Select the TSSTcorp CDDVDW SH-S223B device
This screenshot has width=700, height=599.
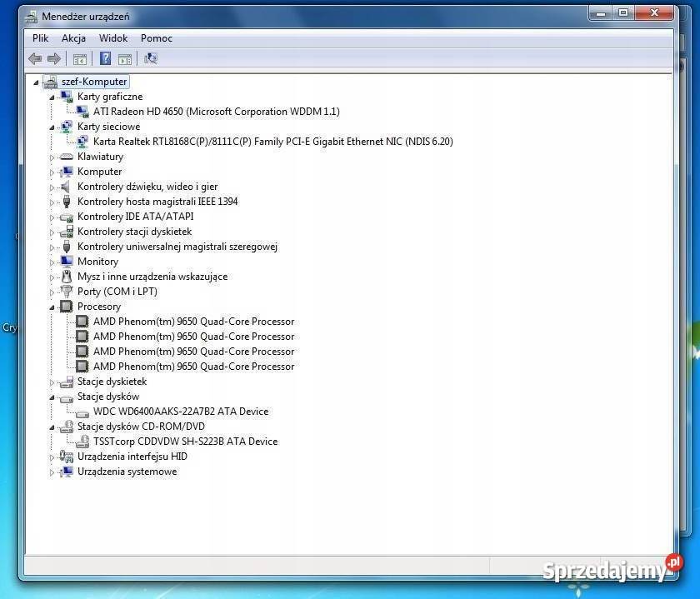click(x=185, y=442)
